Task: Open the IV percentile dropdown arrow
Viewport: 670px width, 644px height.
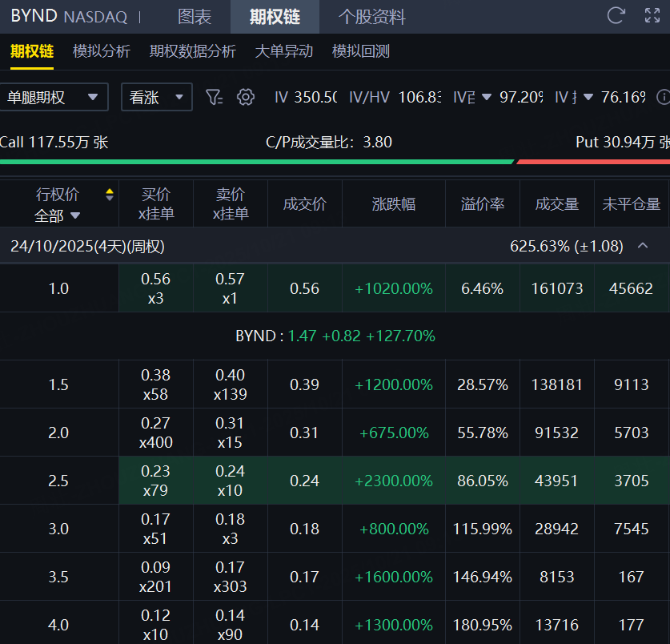Action: tap(487, 97)
